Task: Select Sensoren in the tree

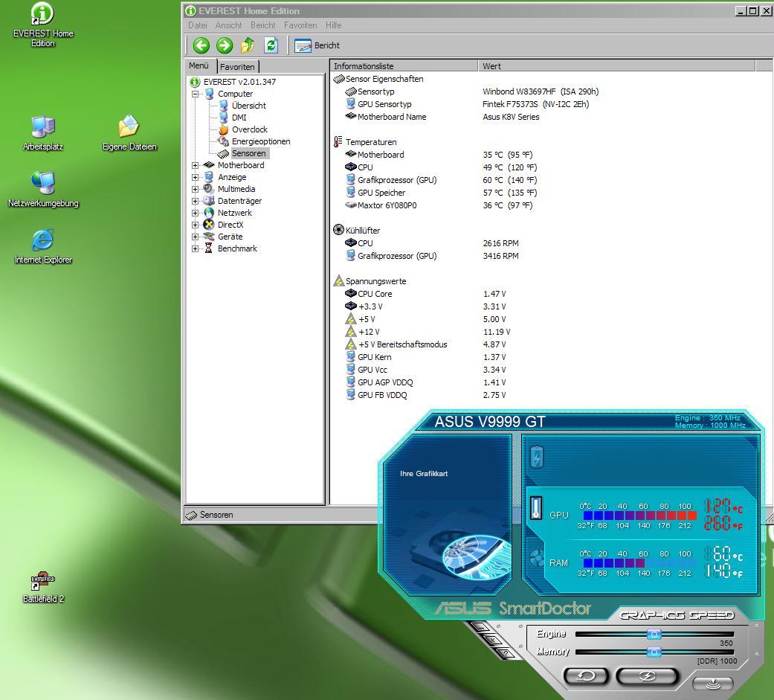Action: [x=249, y=153]
